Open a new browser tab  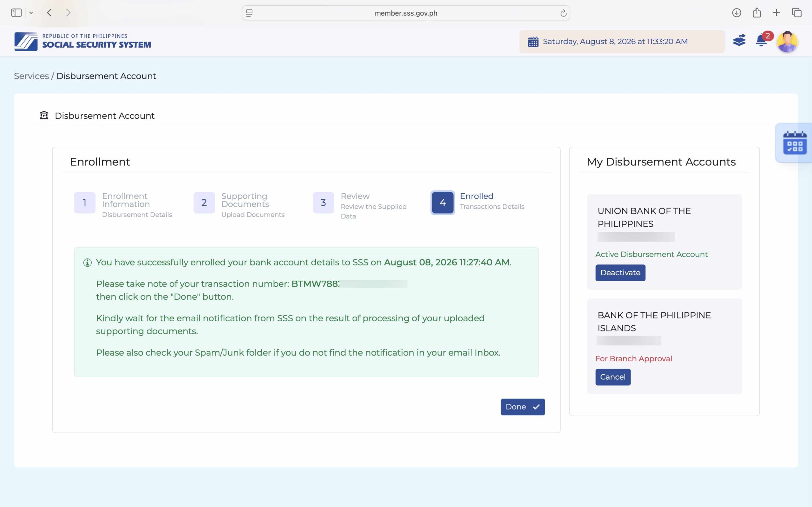[776, 13]
